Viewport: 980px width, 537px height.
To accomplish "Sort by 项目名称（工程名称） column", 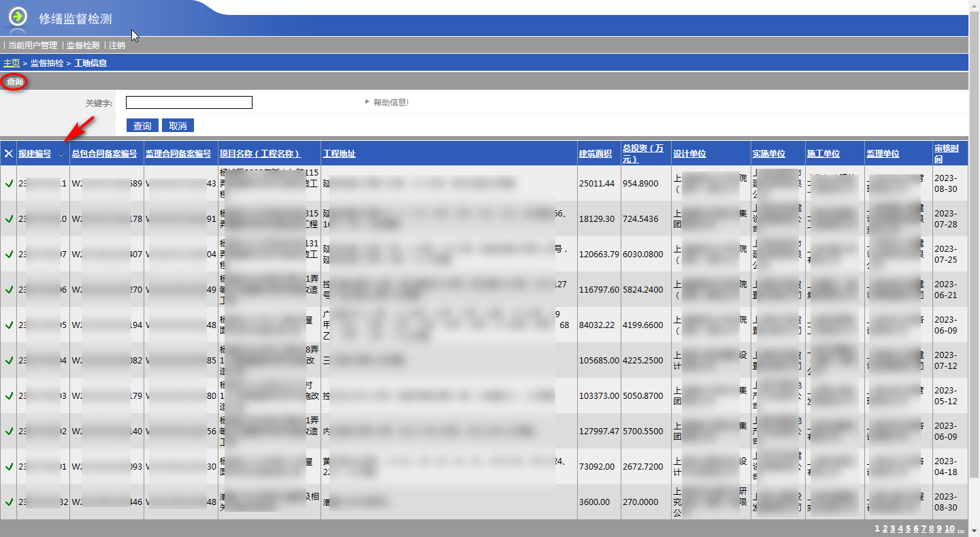I will (x=260, y=154).
